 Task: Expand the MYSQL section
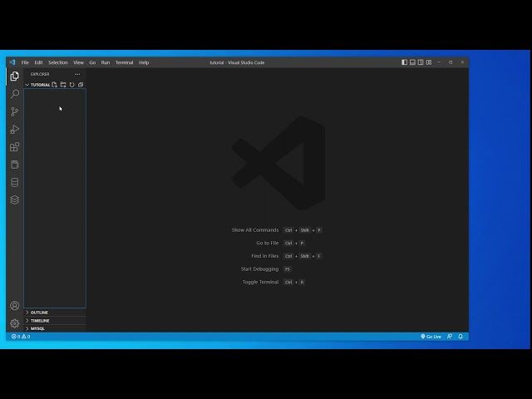[x=55, y=328]
